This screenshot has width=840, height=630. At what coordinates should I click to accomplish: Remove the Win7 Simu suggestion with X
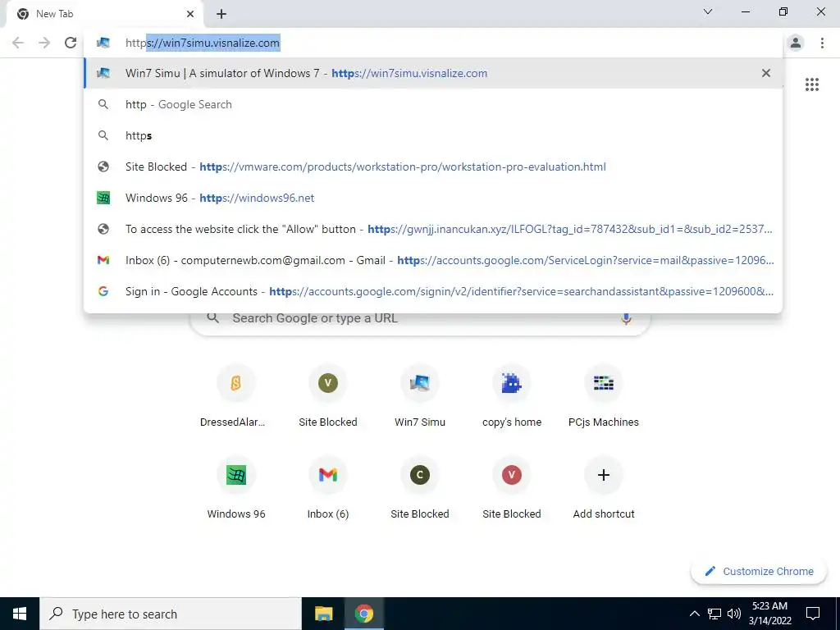click(766, 73)
